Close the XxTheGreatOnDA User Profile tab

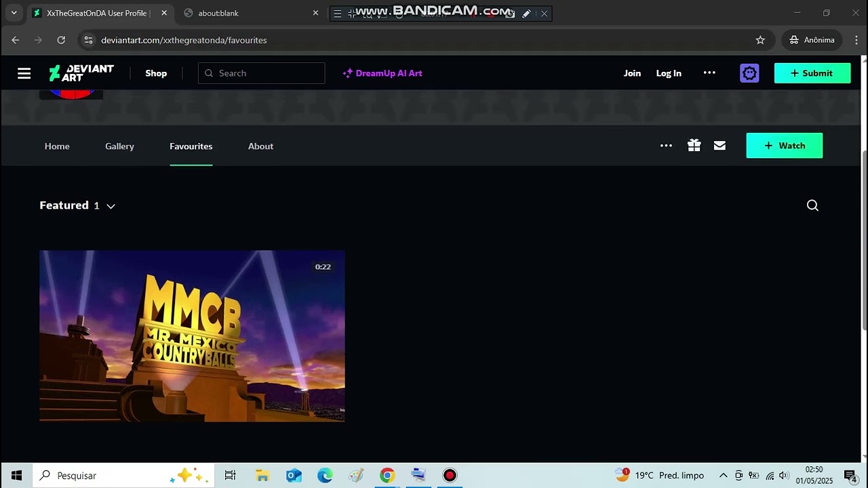(163, 13)
